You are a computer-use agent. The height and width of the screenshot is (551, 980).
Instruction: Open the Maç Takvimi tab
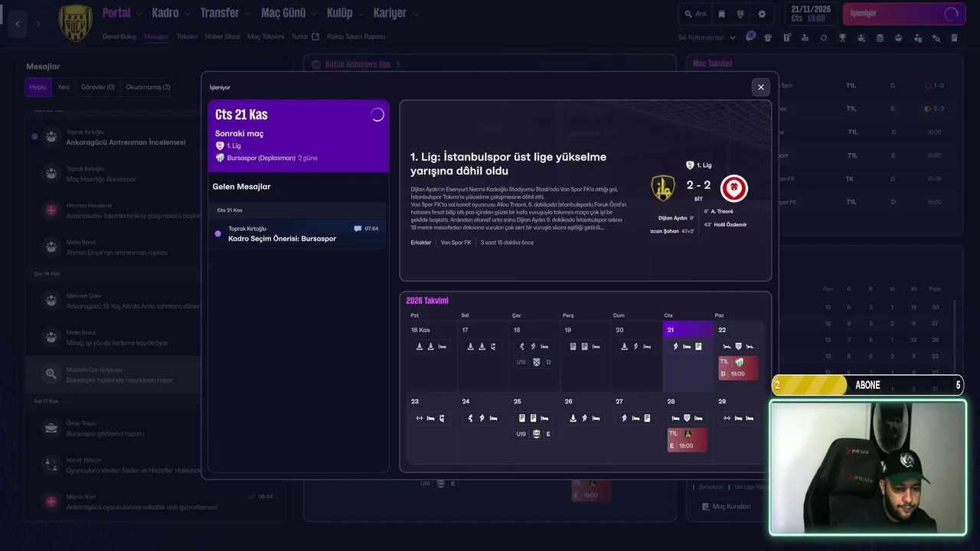pos(266,36)
